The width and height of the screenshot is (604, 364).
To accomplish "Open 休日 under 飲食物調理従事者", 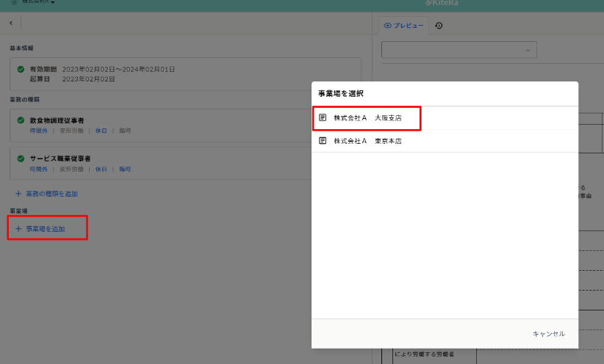I will [101, 130].
